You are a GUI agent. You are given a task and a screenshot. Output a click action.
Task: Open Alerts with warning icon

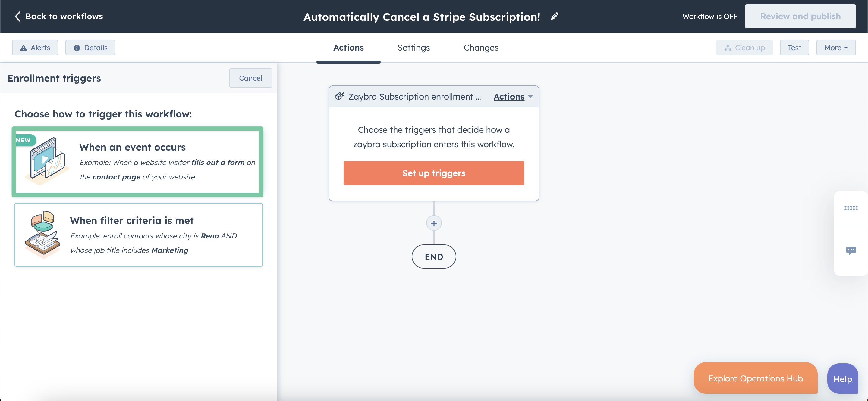35,48
